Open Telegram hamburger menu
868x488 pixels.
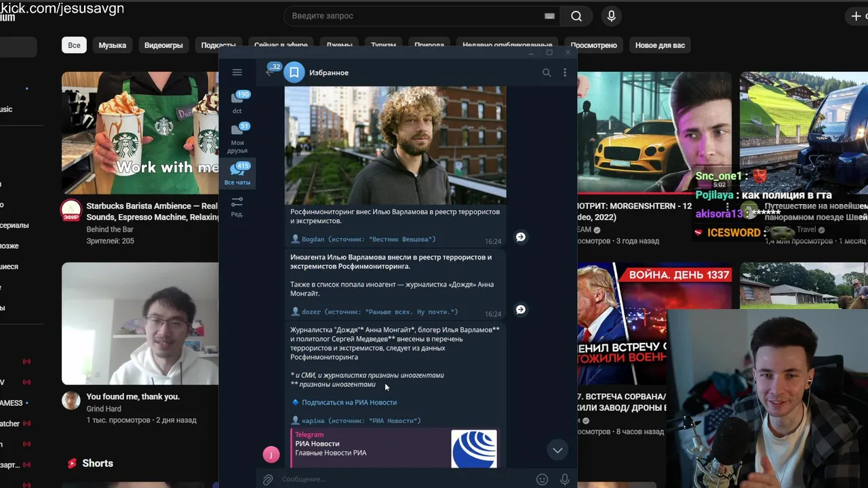(237, 73)
